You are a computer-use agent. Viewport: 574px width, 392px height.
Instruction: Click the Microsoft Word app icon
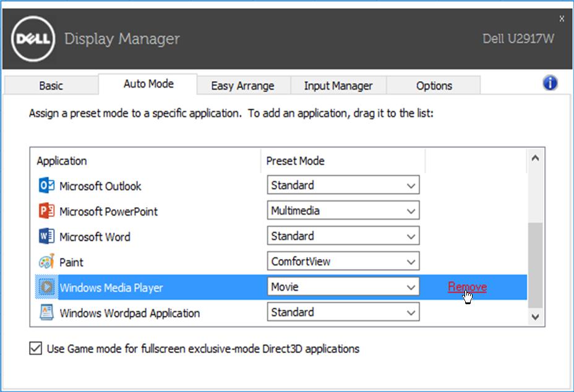click(x=46, y=236)
